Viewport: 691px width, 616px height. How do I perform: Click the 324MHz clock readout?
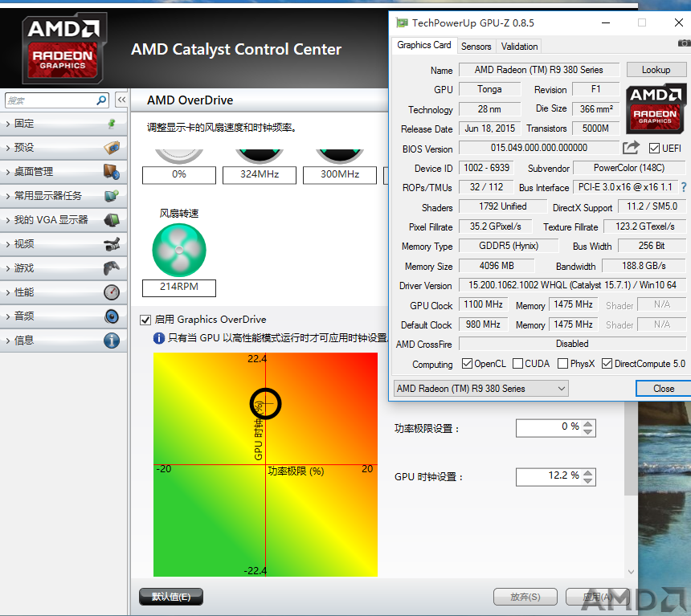coord(260,174)
